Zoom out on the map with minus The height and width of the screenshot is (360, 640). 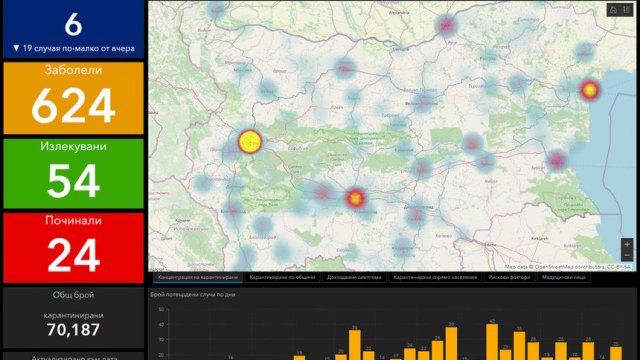627,256
